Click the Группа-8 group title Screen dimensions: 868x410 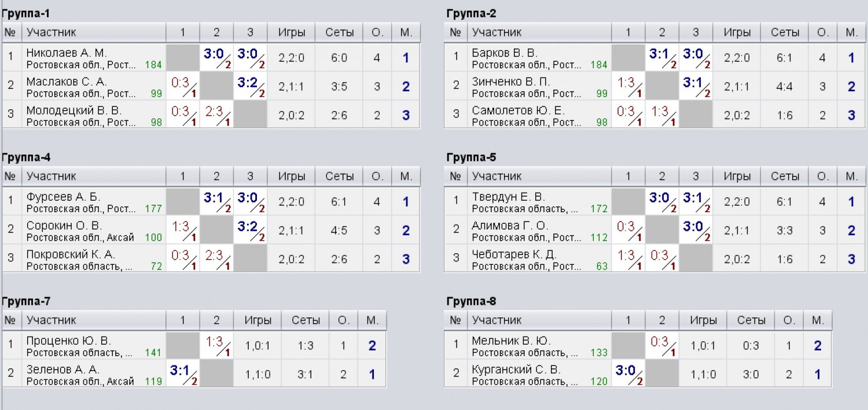click(472, 301)
